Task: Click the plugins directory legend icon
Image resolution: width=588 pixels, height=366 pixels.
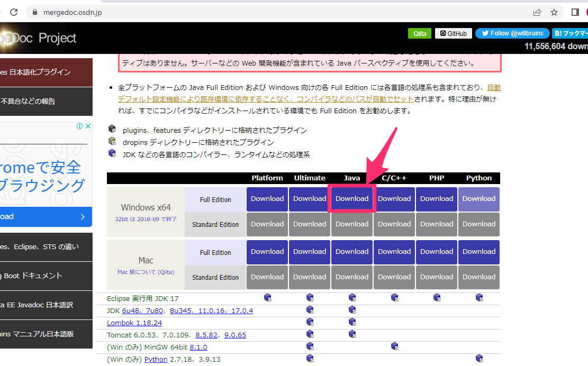Action: (112, 129)
